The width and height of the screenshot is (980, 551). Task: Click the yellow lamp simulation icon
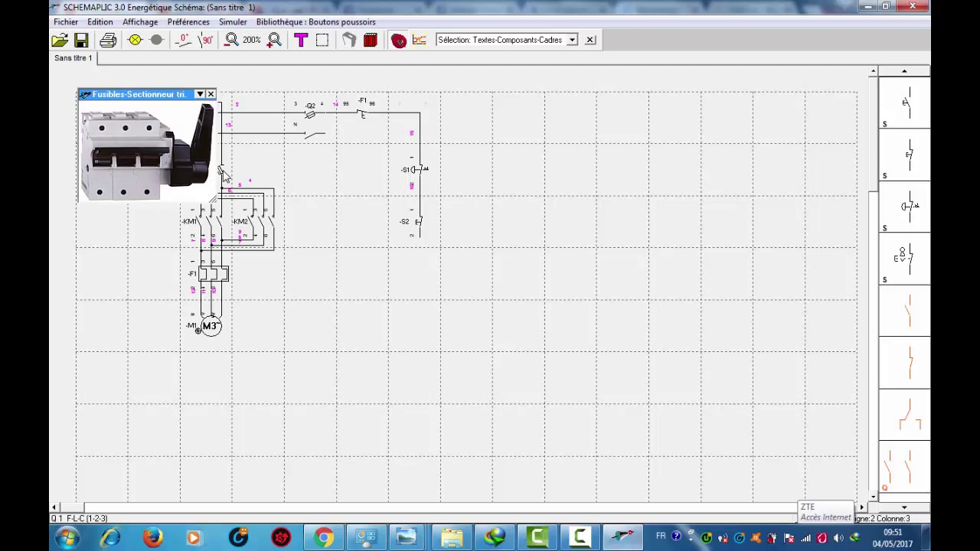pos(135,40)
